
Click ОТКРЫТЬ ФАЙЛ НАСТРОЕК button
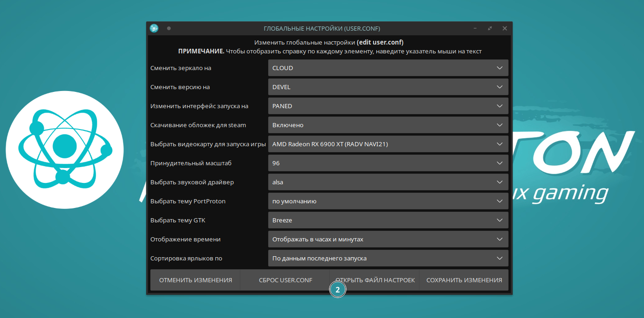pos(375,280)
